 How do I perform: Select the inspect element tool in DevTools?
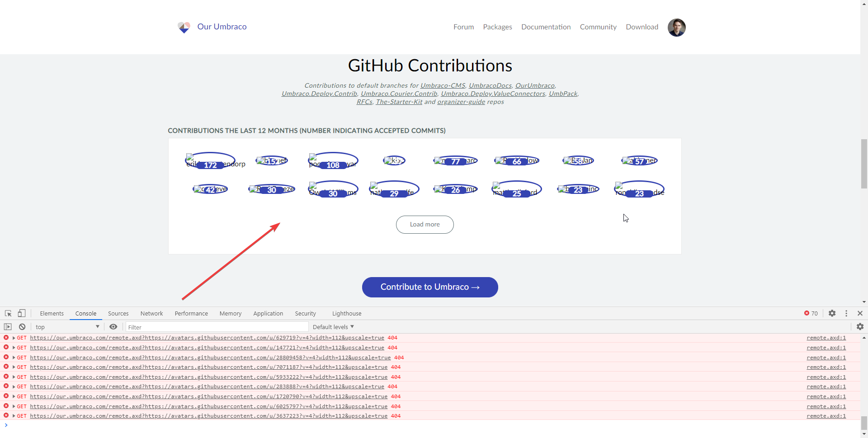point(7,313)
